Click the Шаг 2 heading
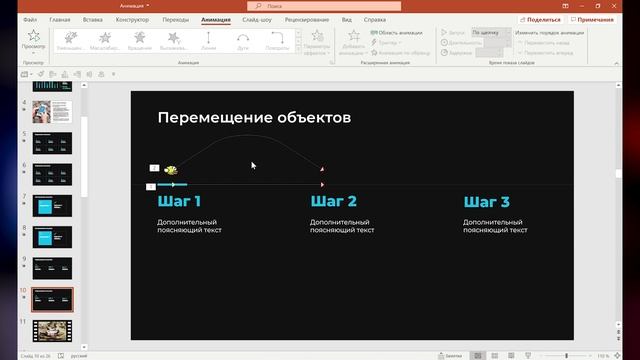 tap(333, 201)
